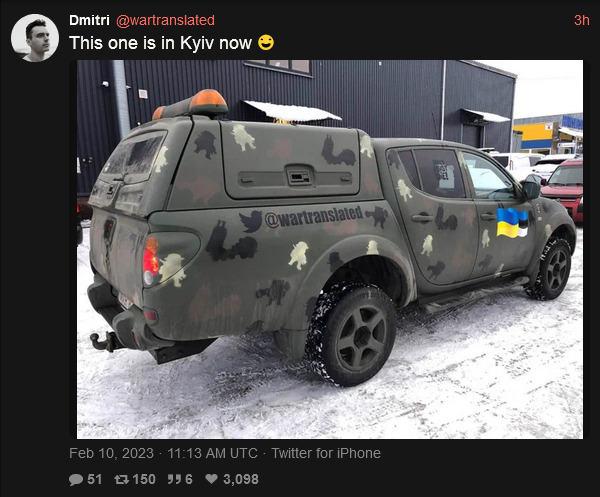Viewport: 600px width, 497px height.
Task: Click the 3h timestamp link
Action: pyautogui.click(x=582, y=20)
